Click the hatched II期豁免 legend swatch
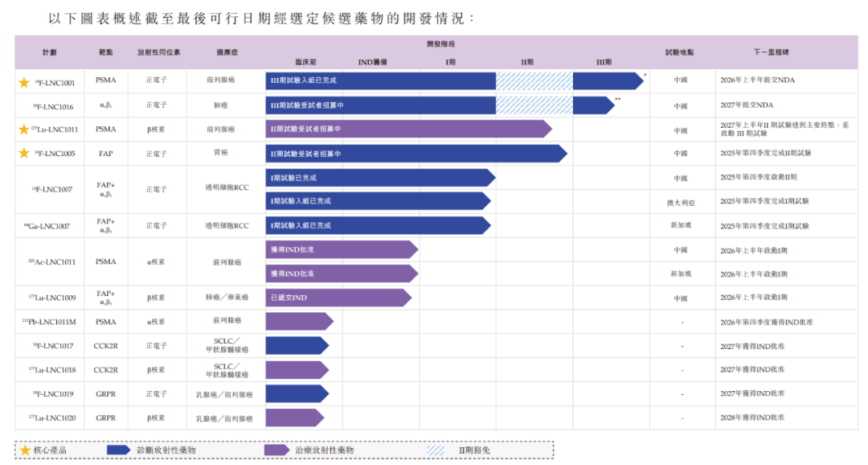The height and width of the screenshot is (465, 868). point(436,450)
